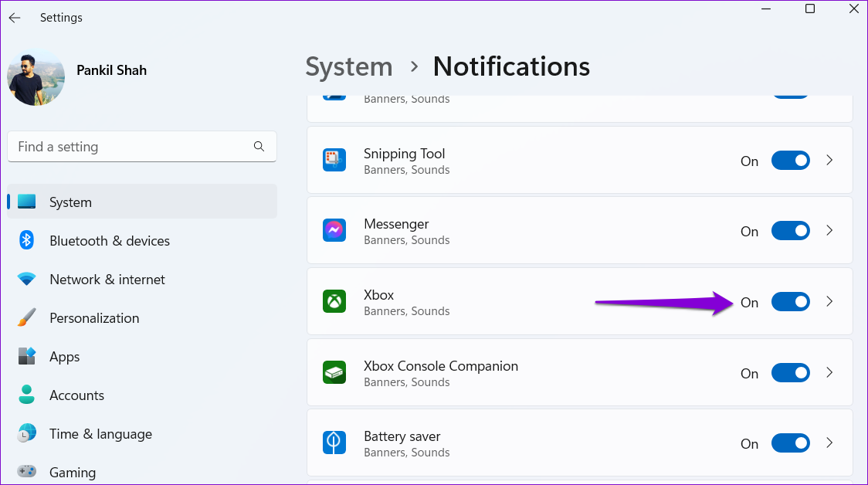The width and height of the screenshot is (868, 485).
Task: Click the Personalization paintbrush icon
Action: [26, 317]
